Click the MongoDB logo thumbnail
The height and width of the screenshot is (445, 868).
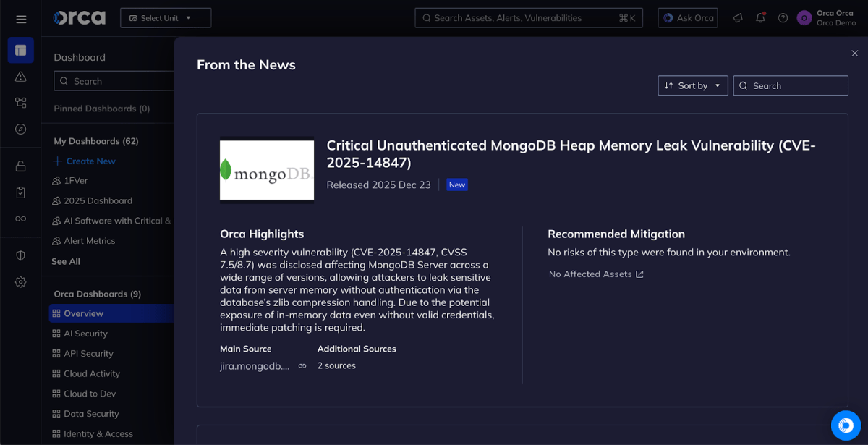pos(266,170)
